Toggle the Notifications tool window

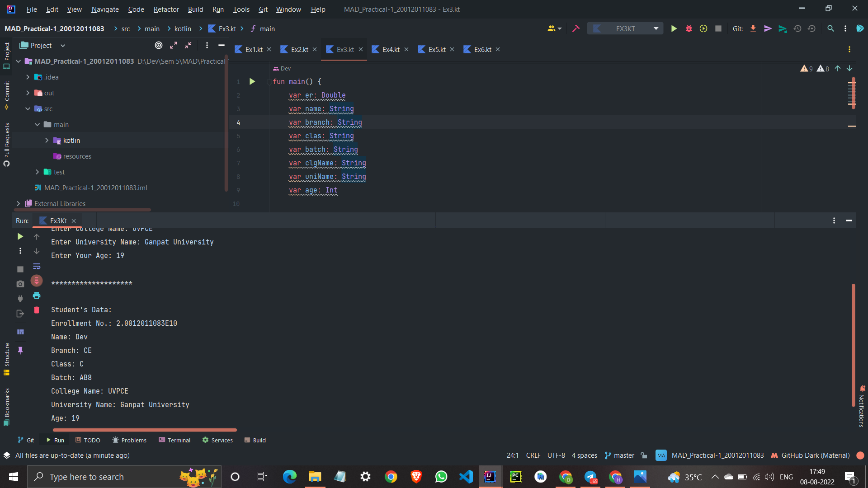861,406
